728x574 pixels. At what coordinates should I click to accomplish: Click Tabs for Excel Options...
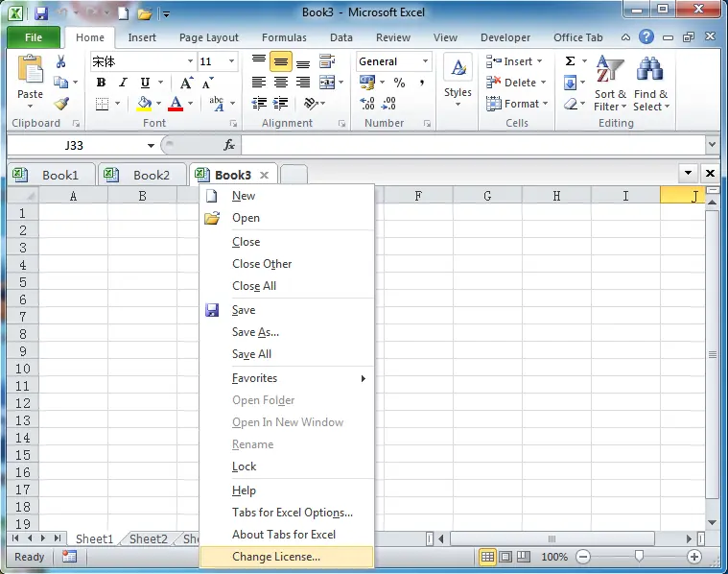tap(287, 513)
